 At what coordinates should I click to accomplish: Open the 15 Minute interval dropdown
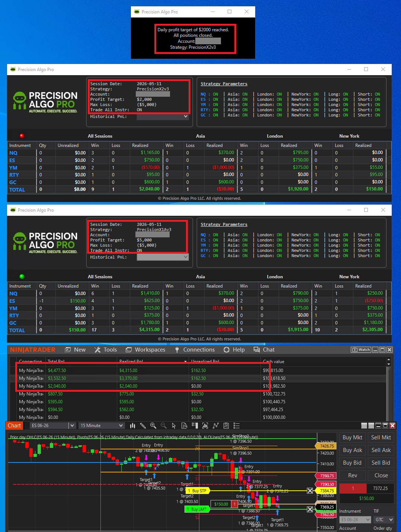102,426
